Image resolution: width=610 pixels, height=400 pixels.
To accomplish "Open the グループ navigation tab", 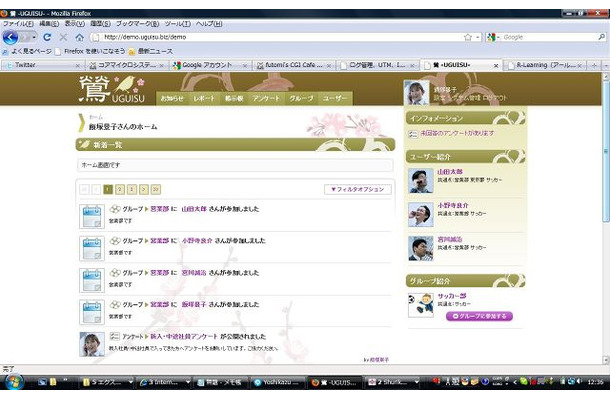I will (x=301, y=98).
